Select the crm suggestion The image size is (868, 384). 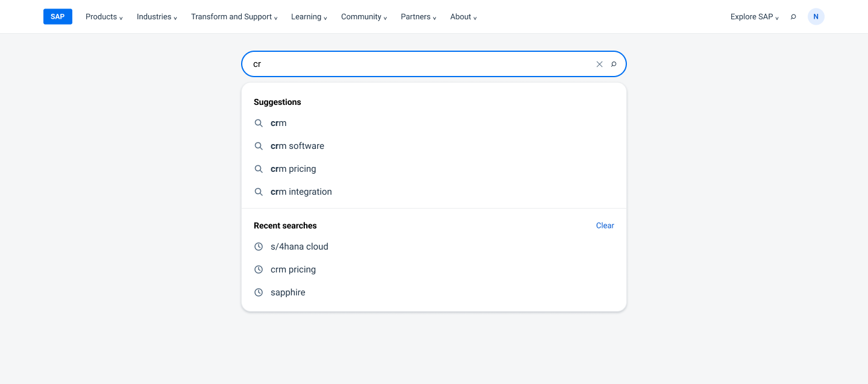click(x=434, y=123)
